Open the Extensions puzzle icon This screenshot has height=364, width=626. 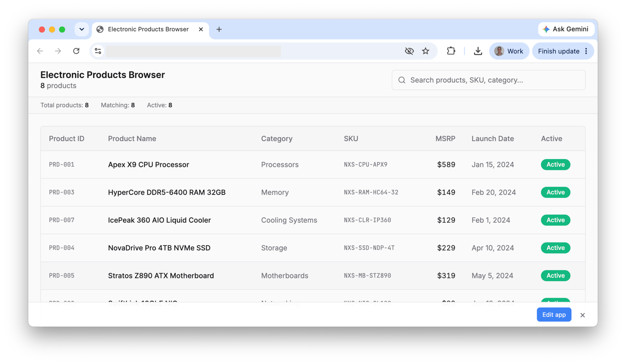point(451,51)
